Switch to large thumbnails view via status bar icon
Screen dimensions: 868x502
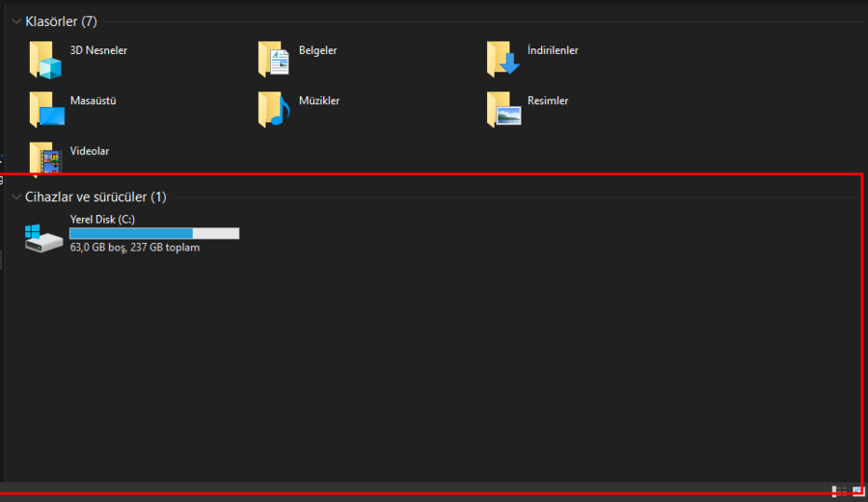click(858, 491)
